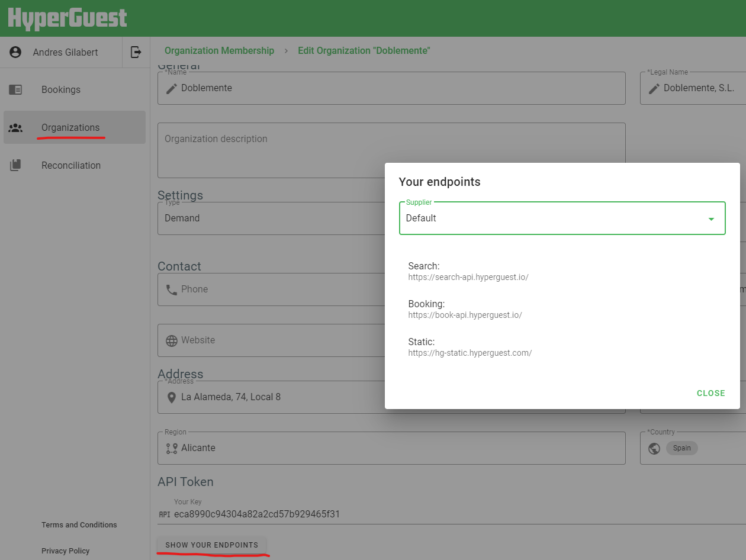Open the Terms and Conditions link
Image resolution: width=746 pixels, height=560 pixels.
click(x=79, y=525)
